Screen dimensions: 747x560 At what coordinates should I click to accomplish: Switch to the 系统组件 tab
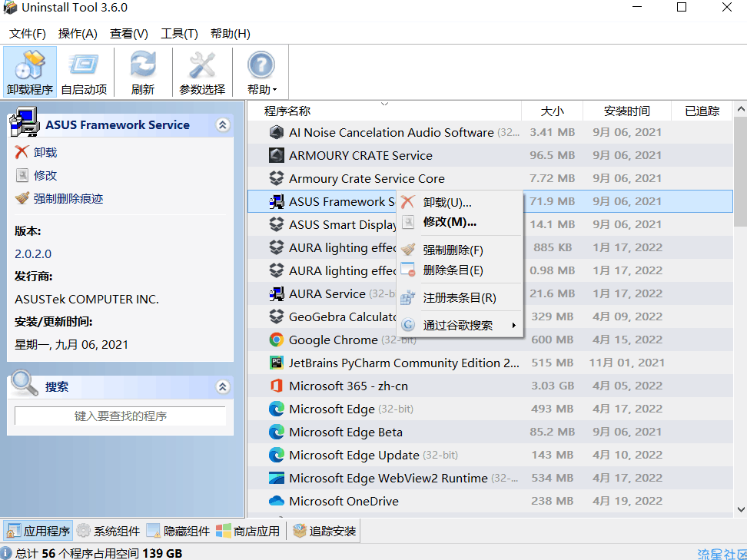click(108, 531)
